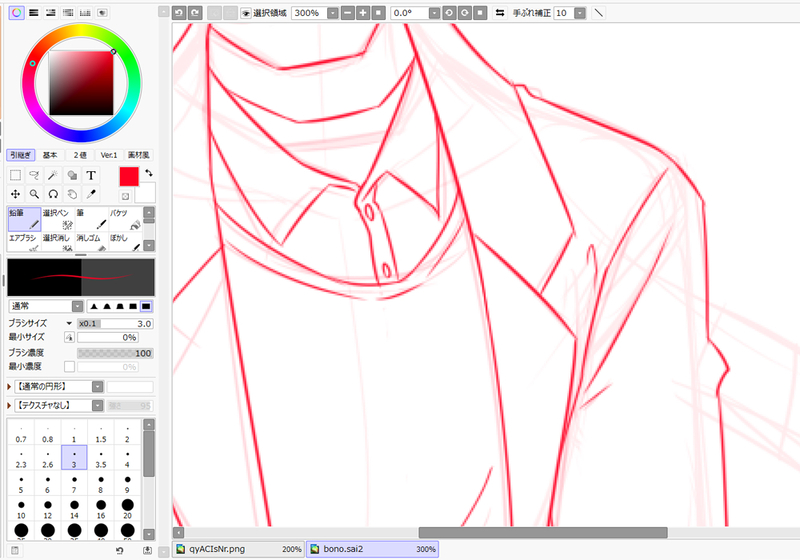Screen dimensions: 800x560
Task: Pick a shade in the color square
Action: click(81, 83)
